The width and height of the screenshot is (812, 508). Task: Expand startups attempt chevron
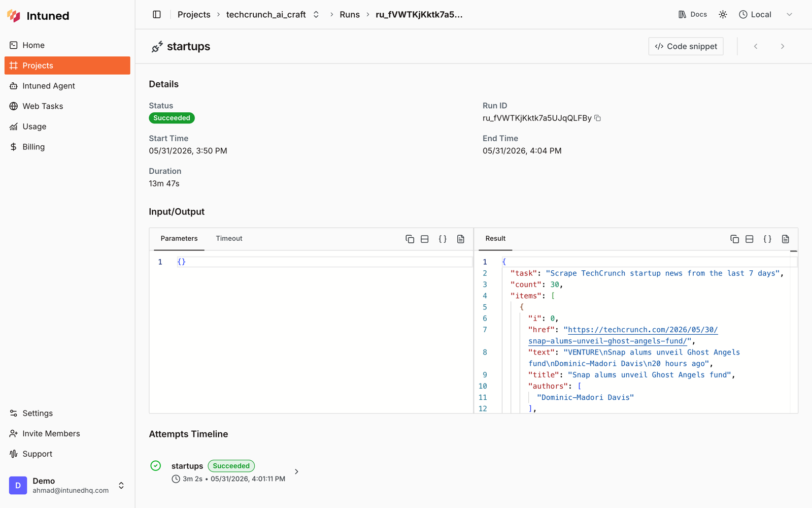pos(296,472)
